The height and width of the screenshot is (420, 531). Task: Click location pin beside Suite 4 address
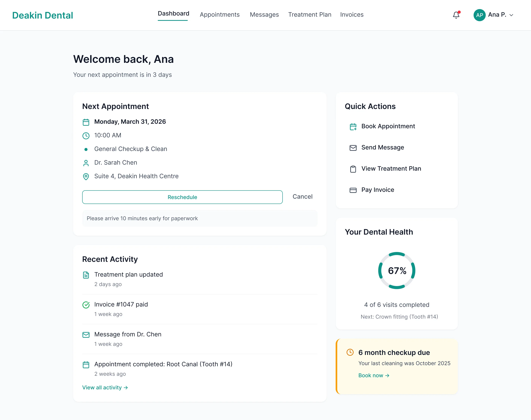click(86, 177)
